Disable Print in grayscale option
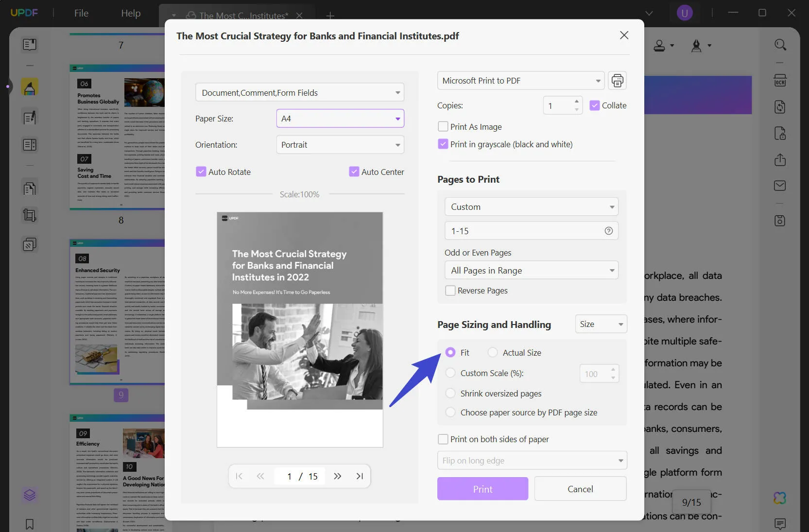 coord(443,144)
